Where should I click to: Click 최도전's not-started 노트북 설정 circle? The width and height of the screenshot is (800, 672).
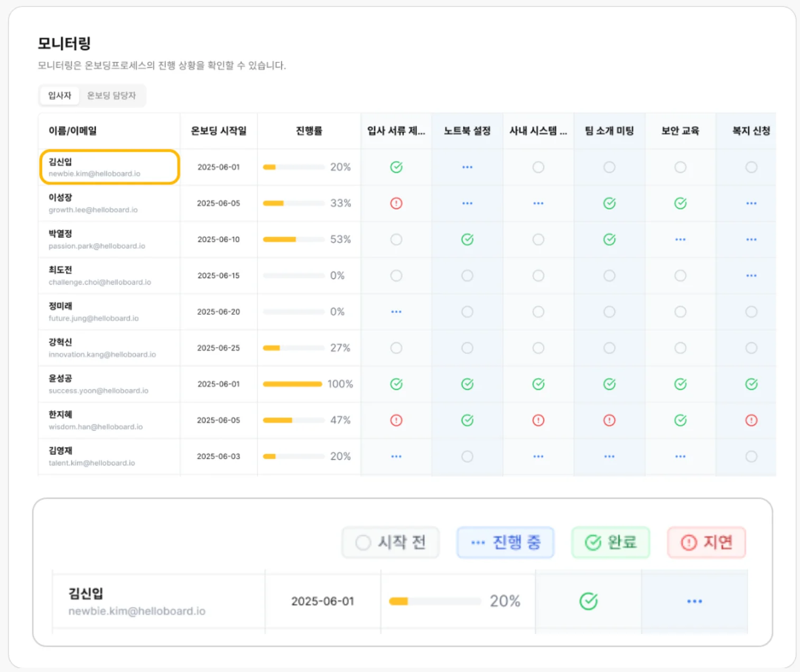point(467,276)
